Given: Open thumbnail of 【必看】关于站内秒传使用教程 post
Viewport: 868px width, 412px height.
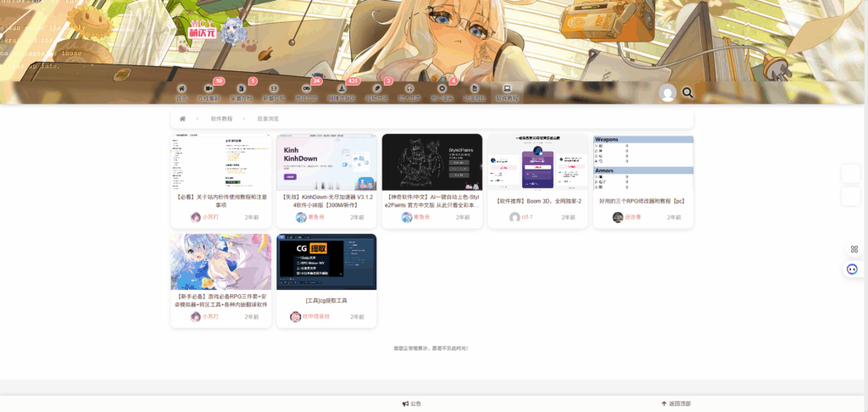Looking at the screenshot, I should [x=221, y=162].
